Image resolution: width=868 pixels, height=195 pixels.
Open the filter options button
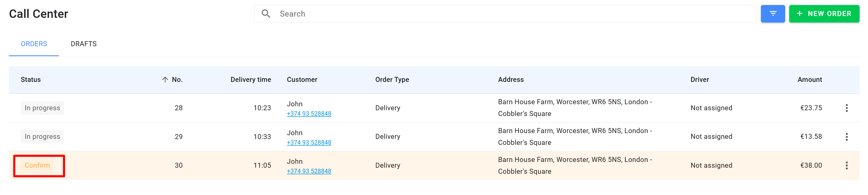coord(772,14)
